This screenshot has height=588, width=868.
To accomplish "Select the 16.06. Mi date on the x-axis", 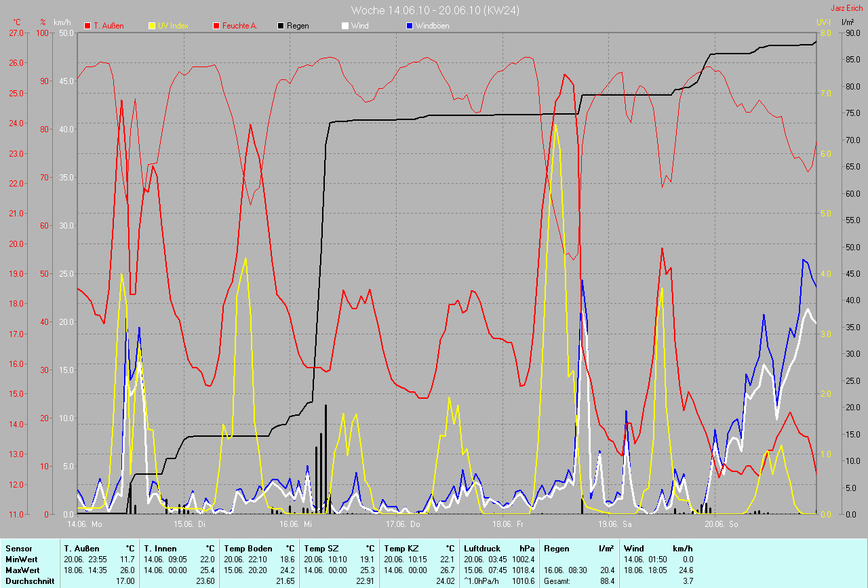I will pyautogui.click(x=296, y=524).
